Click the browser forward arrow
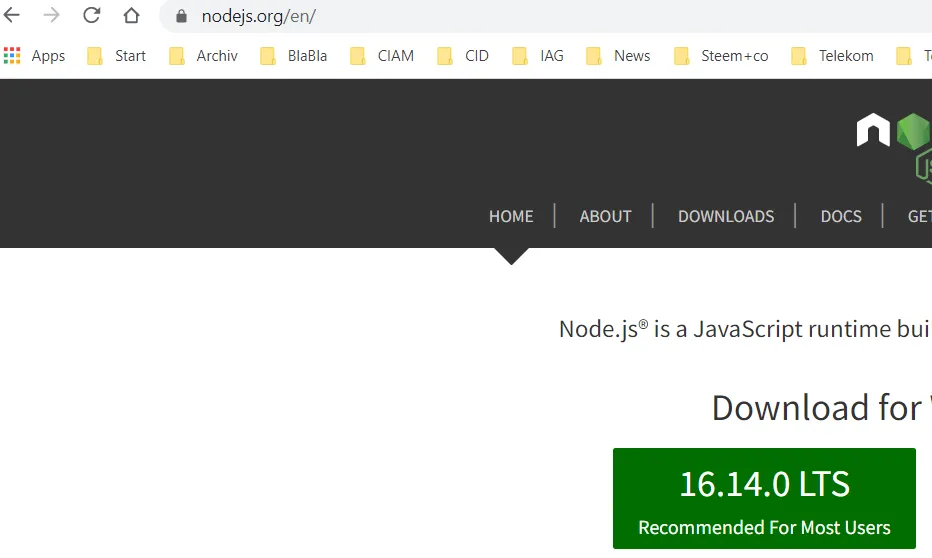 52,15
